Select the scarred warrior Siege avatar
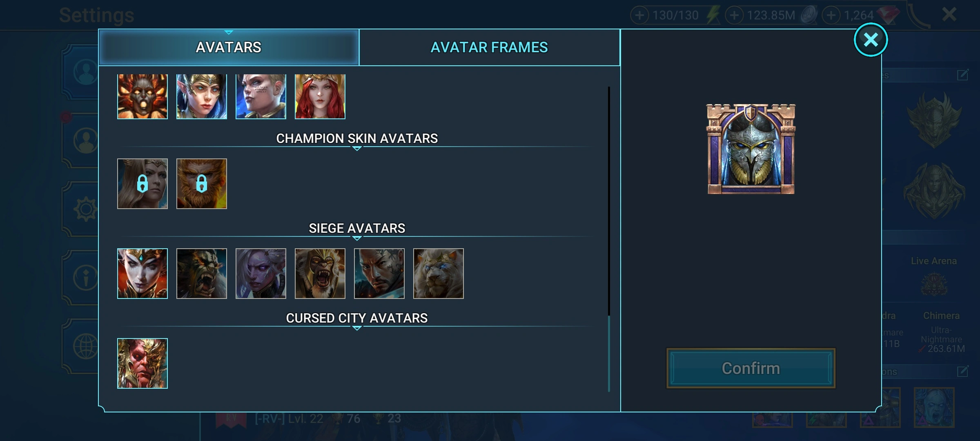 [379, 274]
